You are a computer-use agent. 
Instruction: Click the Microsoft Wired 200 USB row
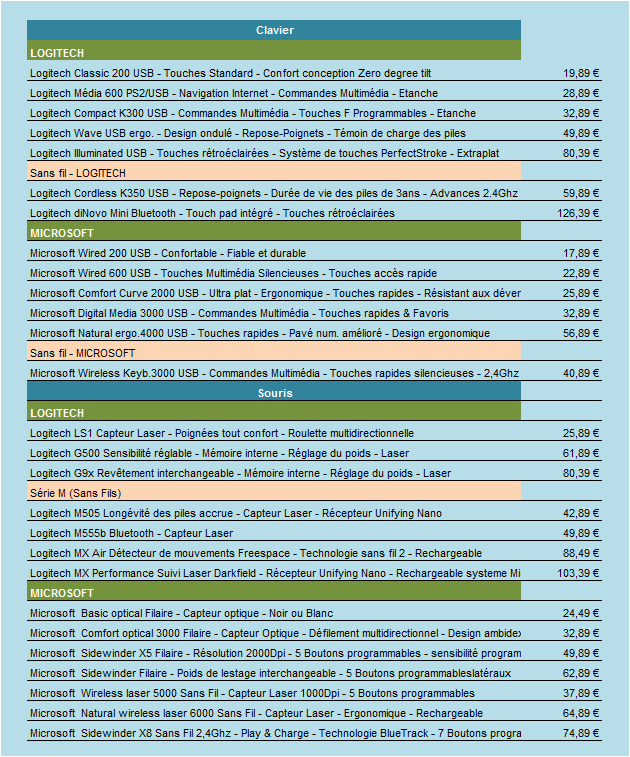[314, 253]
